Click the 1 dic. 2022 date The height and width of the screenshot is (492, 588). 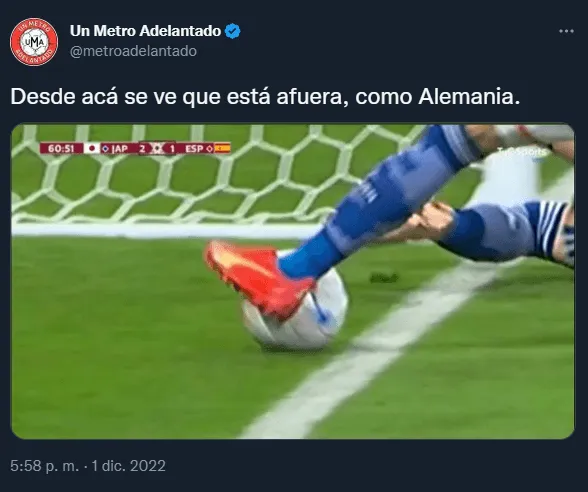coord(129,466)
